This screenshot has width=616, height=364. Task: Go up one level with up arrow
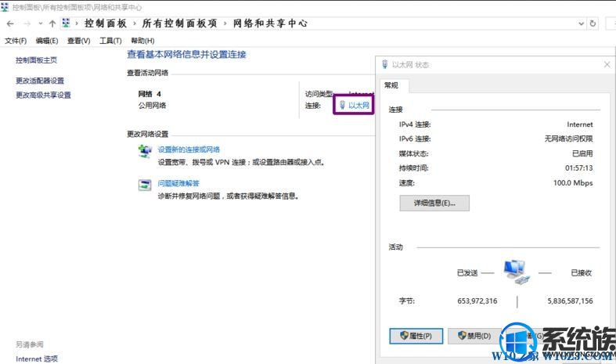[x=52, y=23]
